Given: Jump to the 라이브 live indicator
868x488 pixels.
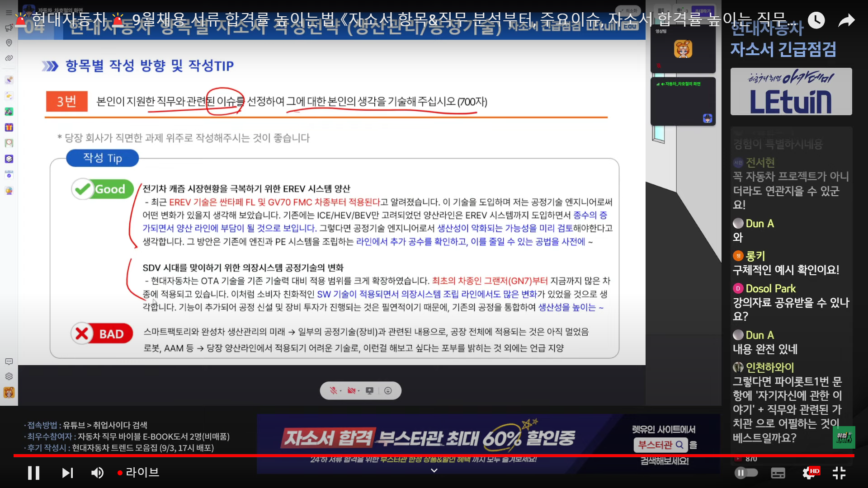Looking at the screenshot, I should click(138, 473).
